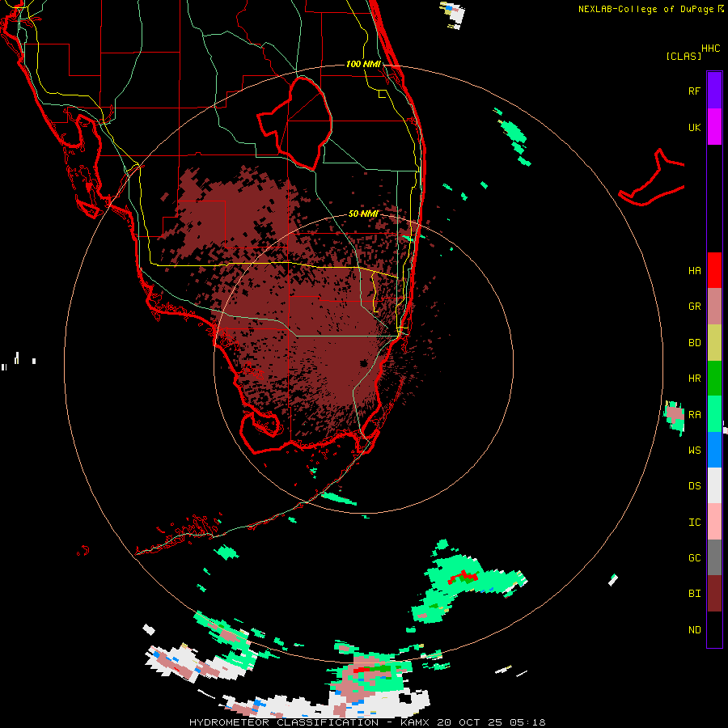Image resolution: width=728 pixels, height=728 pixels.
Task: Click the Hydrometeor Classification KAMX timestamp caption
Action: click(x=367, y=722)
